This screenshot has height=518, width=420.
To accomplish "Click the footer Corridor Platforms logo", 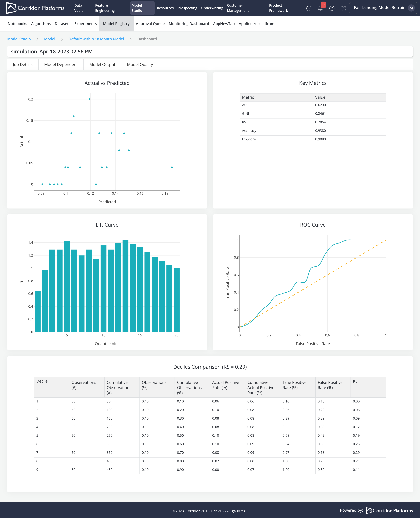I will 389,510.
